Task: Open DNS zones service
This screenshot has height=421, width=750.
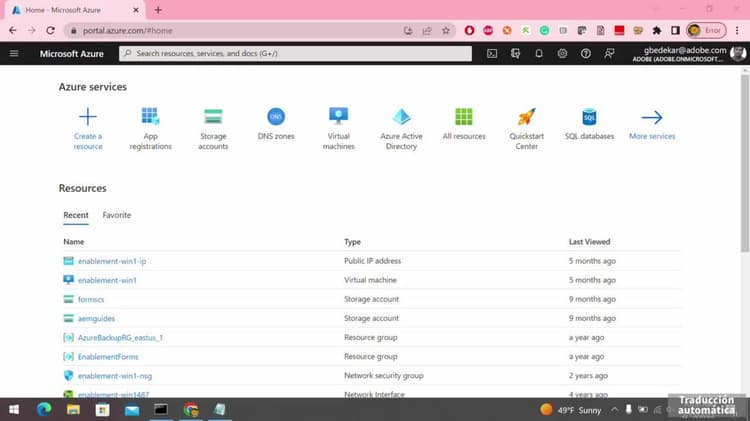Action: (x=276, y=124)
